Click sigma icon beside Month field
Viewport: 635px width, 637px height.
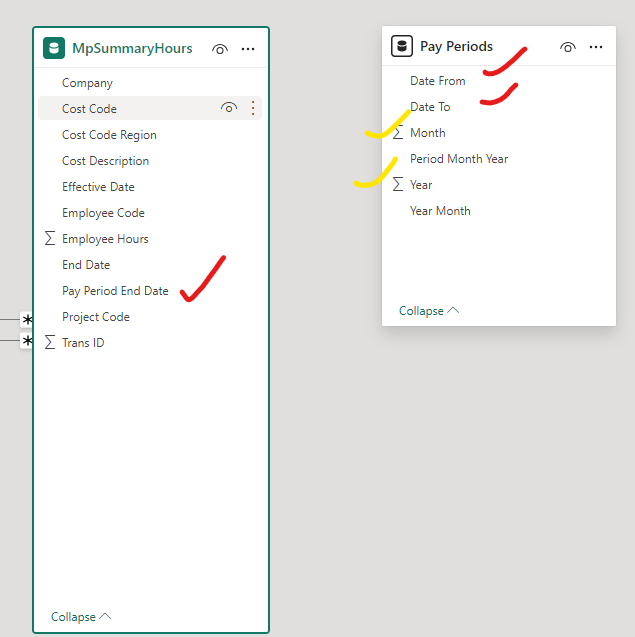coord(398,132)
